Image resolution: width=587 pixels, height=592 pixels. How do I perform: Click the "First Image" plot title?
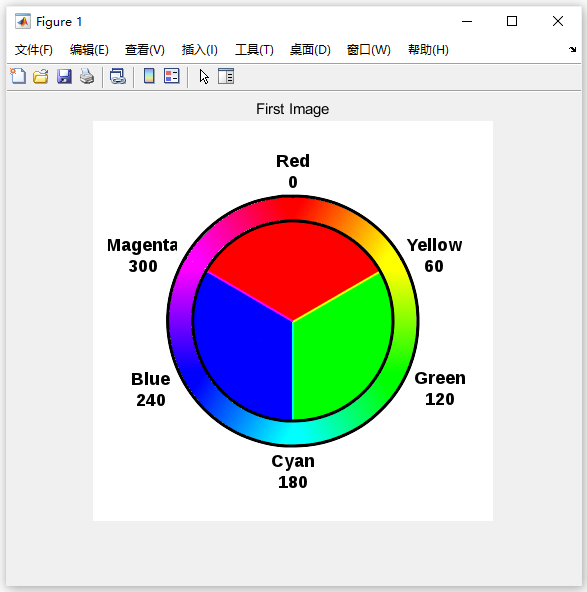293,109
